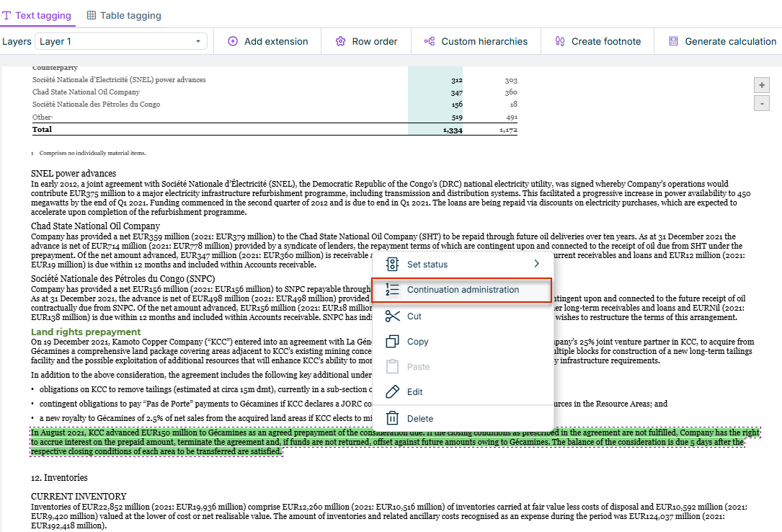
Task: Click the Total row label
Action: [42, 129]
